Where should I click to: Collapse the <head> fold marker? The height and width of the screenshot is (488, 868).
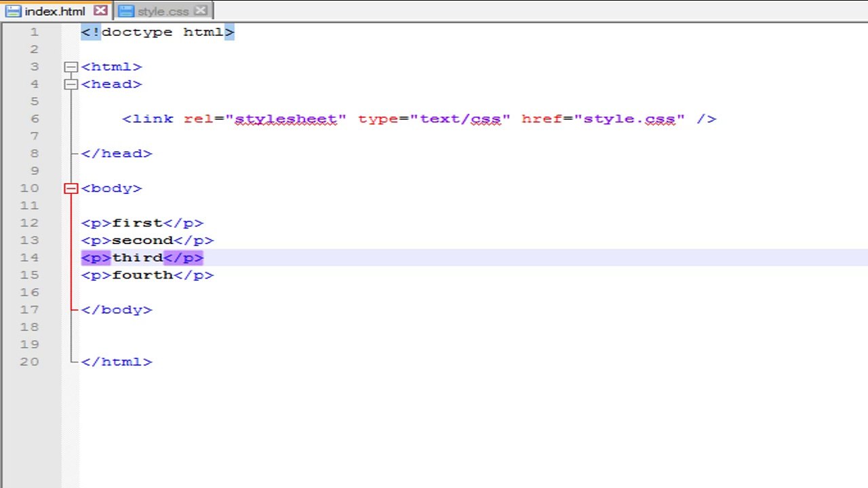pos(71,85)
